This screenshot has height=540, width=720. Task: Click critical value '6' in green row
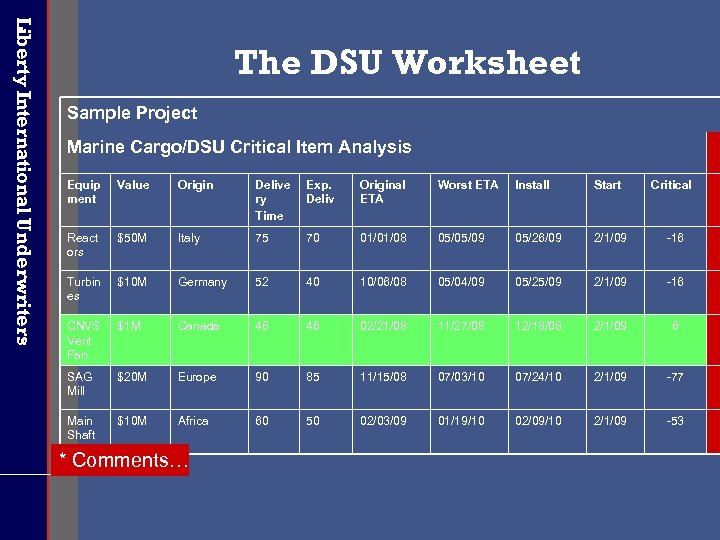[675, 340]
